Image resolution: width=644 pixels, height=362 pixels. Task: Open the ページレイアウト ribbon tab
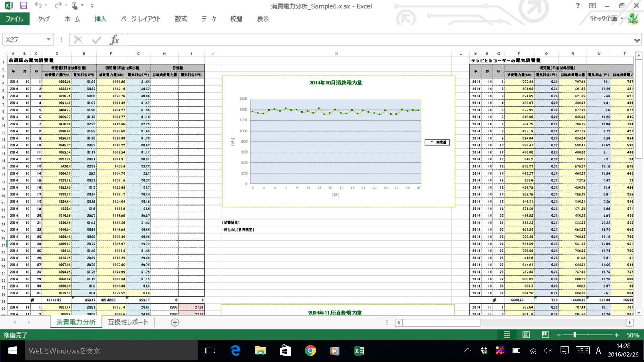(x=140, y=19)
